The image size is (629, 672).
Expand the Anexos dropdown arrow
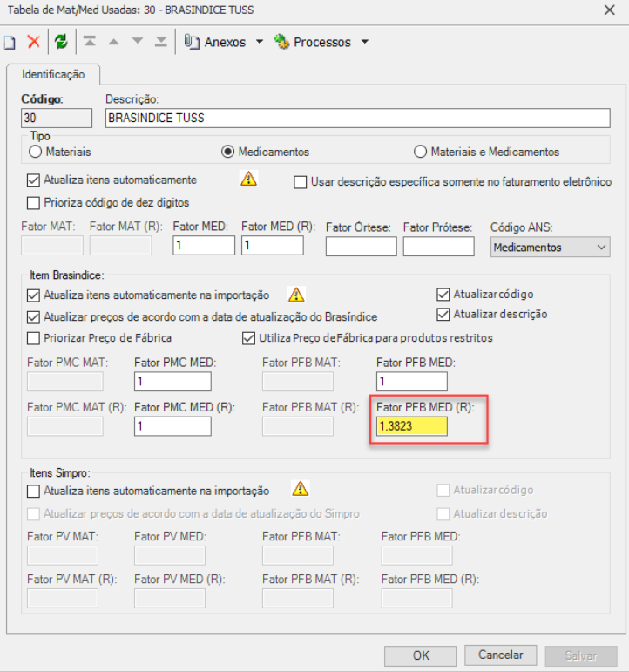tap(260, 42)
